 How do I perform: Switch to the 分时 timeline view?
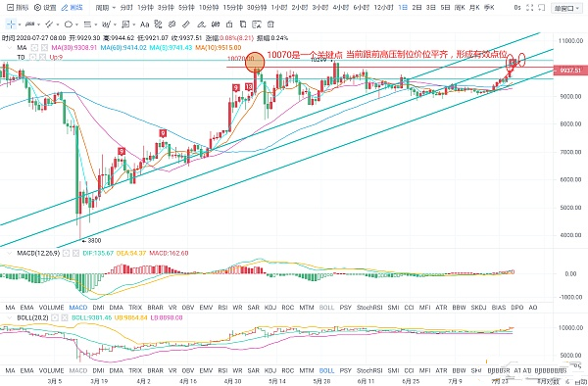[x=126, y=7]
